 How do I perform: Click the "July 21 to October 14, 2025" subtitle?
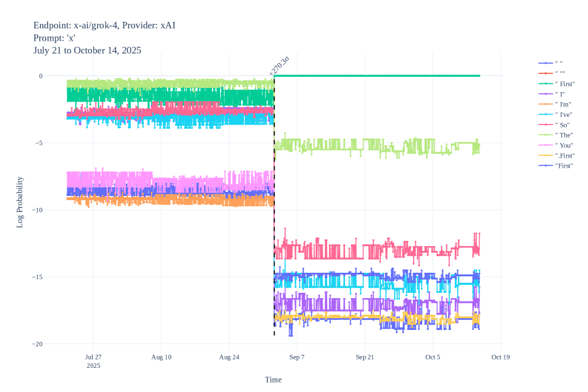point(87,50)
